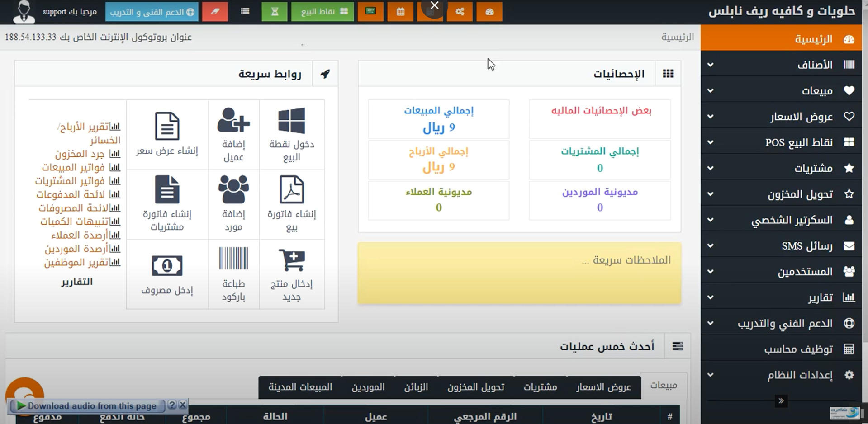Viewport: 868px width, 424px height.
Task: Click the calendar icon in top toolbar
Action: click(x=400, y=12)
